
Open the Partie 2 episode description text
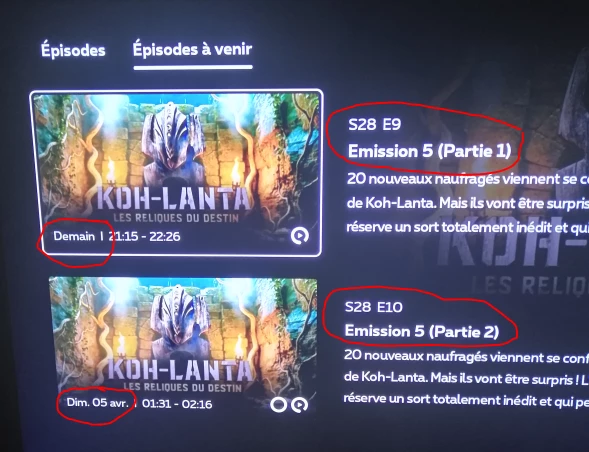click(x=466, y=378)
